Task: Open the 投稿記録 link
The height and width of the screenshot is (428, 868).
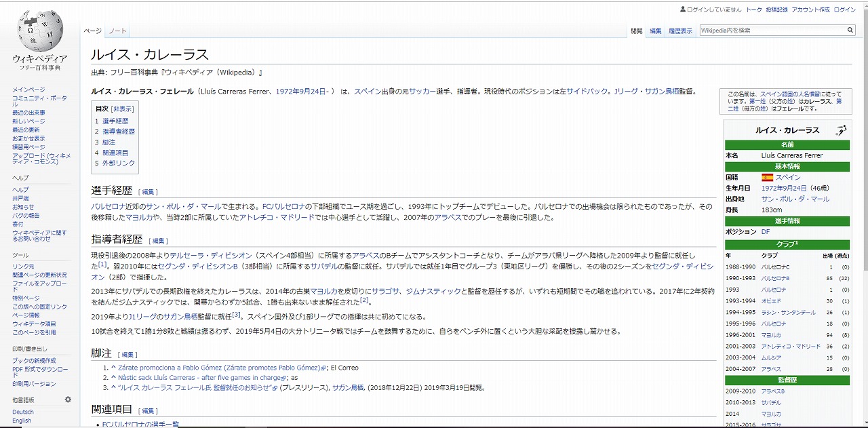Action: click(x=776, y=10)
